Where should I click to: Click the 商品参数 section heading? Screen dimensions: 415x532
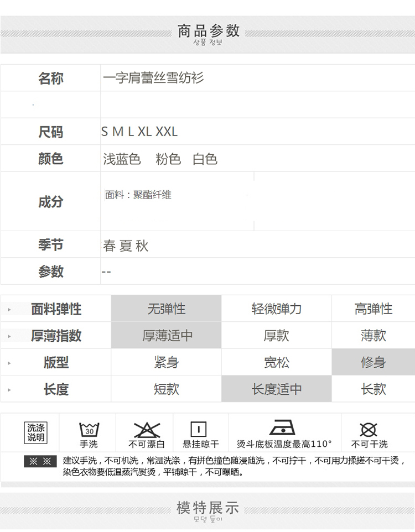[x=208, y=31]
